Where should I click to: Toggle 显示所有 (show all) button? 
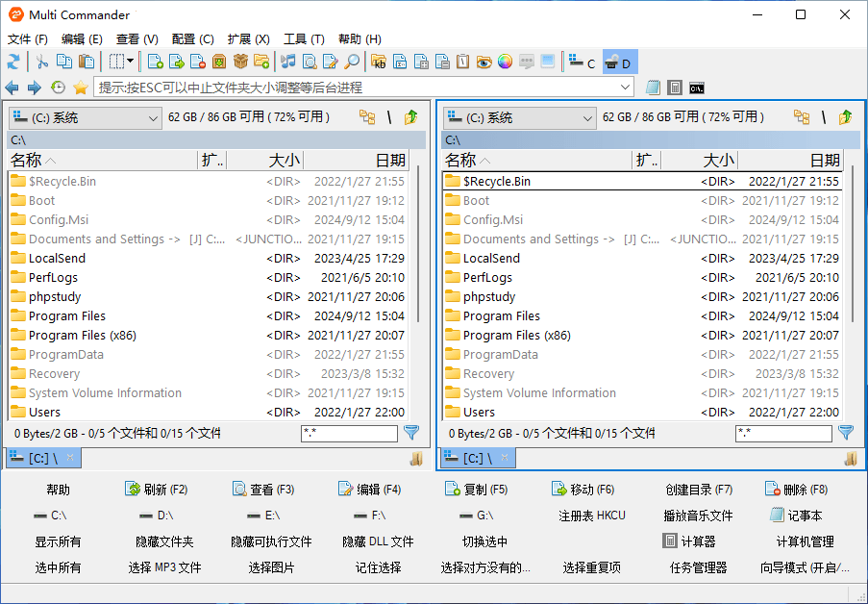click(58, 541)
